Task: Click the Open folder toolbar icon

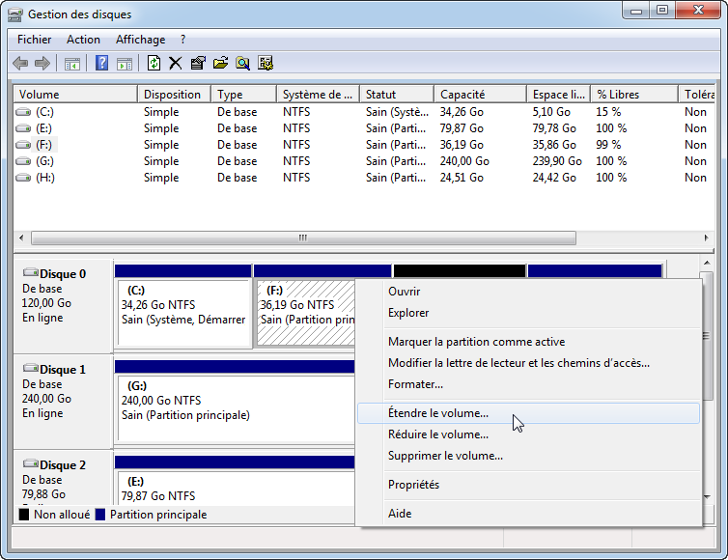Action: pos(220,63)
